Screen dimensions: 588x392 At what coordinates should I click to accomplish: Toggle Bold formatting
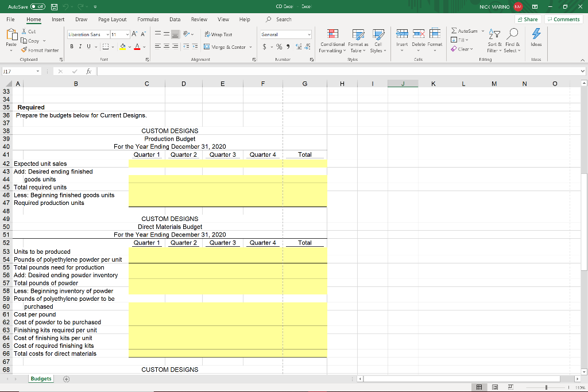[x=72, y=46]
